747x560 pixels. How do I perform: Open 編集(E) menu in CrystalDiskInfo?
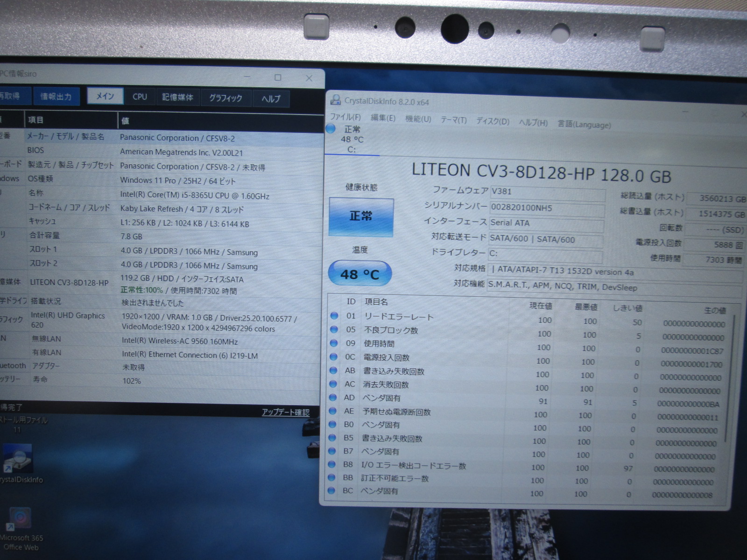click(383, 118)
